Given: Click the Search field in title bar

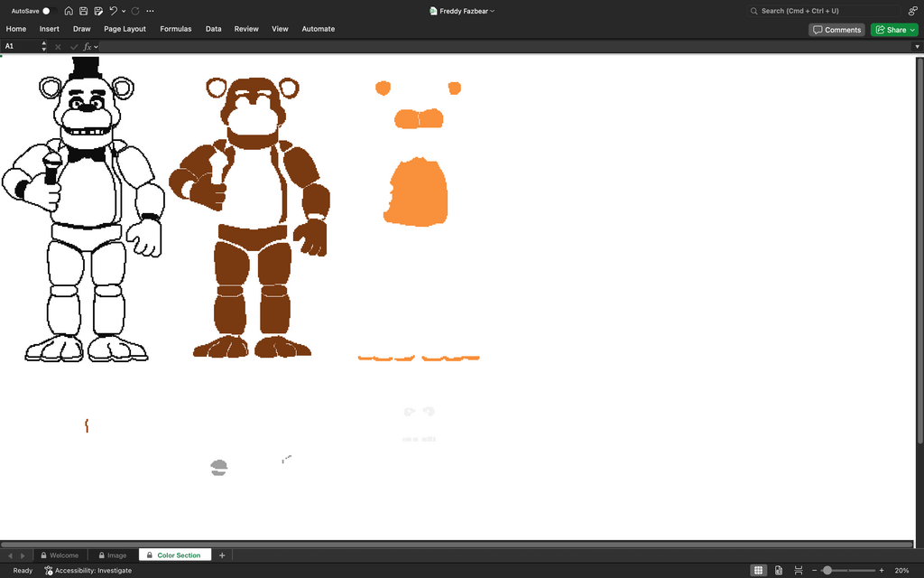Looking at the screenshot, I should (x=824, y=11).
